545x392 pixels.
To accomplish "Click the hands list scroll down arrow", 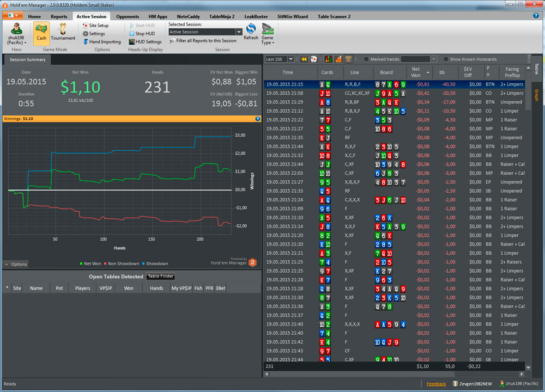I will point(528,367).
